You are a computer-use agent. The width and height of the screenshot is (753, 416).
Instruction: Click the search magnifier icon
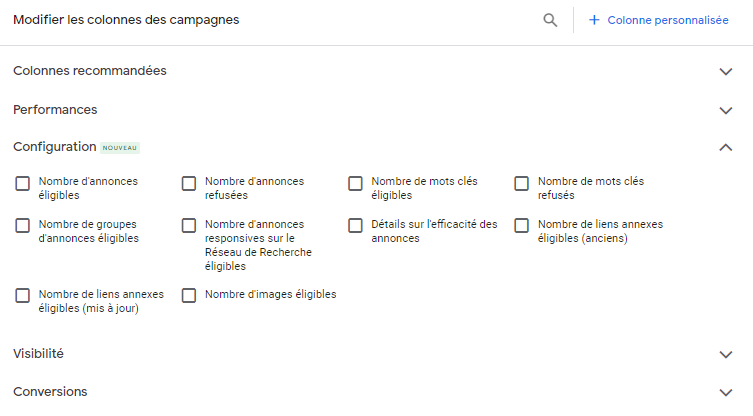pos(550,20)
